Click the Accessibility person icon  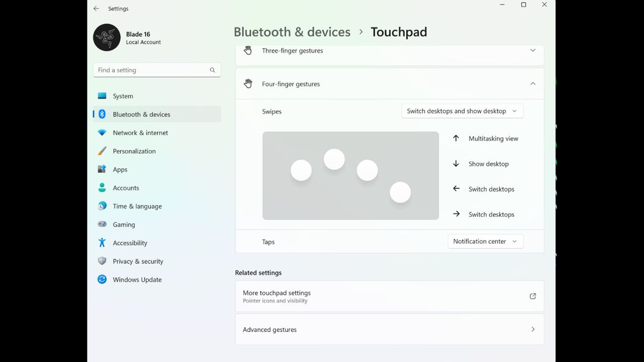[x=102, y=242]
